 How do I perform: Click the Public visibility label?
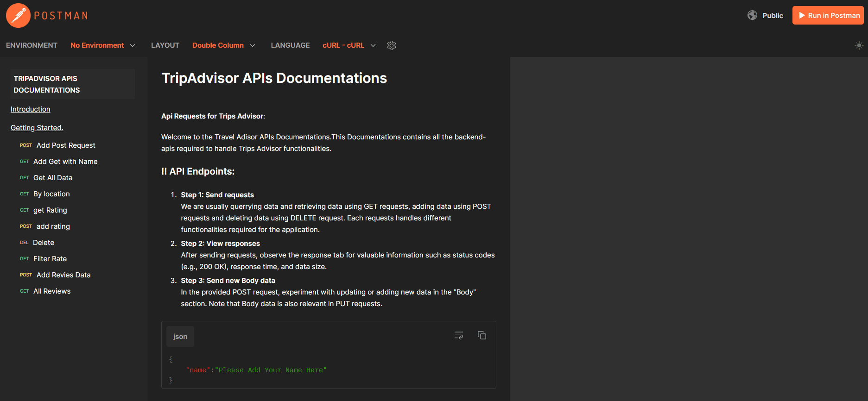tap(773, 15)
